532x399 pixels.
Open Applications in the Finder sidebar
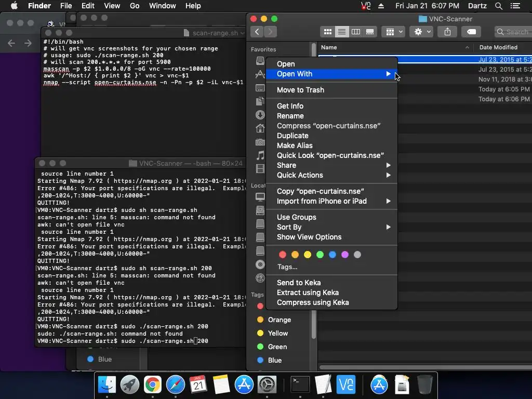[x=260, y=74]
